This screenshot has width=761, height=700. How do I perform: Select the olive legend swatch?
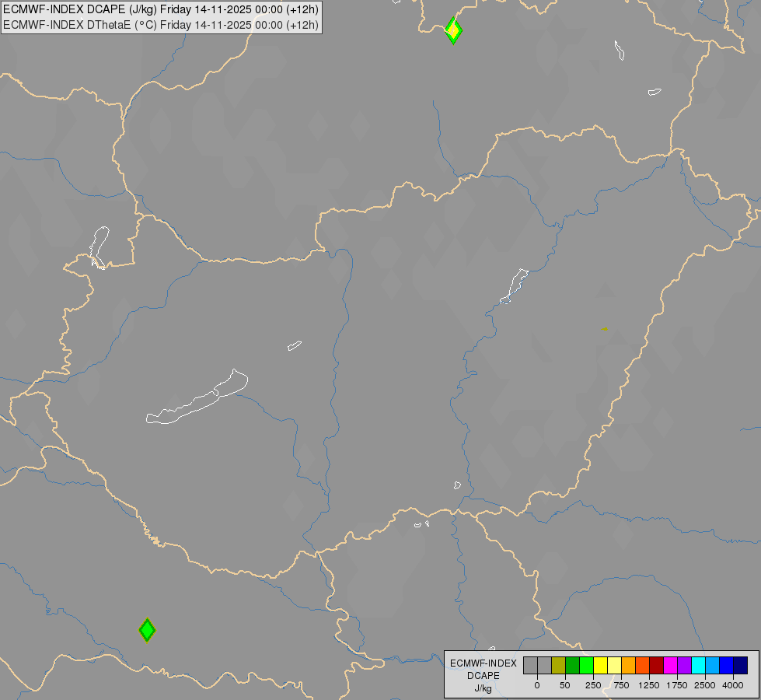[558, 666]
